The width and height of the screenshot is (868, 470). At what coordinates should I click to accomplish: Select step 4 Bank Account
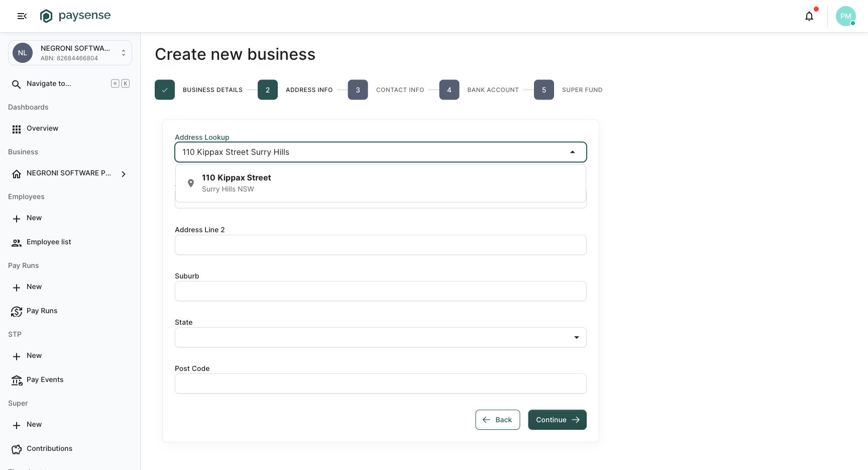coord(449,90)
